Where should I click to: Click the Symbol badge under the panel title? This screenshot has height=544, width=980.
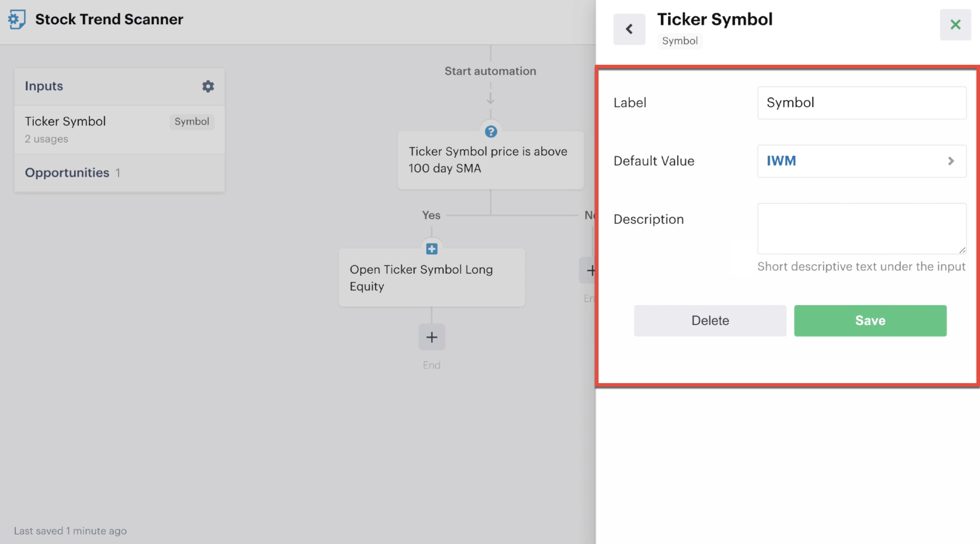click(680, 41)
